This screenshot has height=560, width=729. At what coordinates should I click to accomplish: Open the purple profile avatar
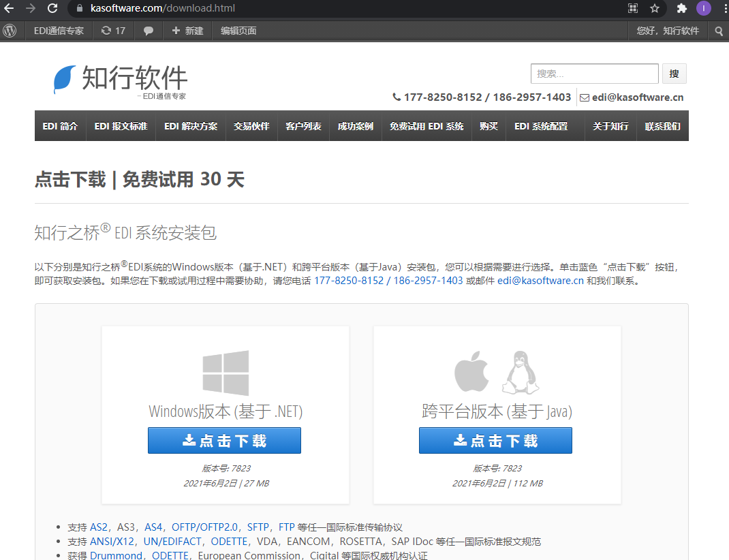click(x=703, y=8)
